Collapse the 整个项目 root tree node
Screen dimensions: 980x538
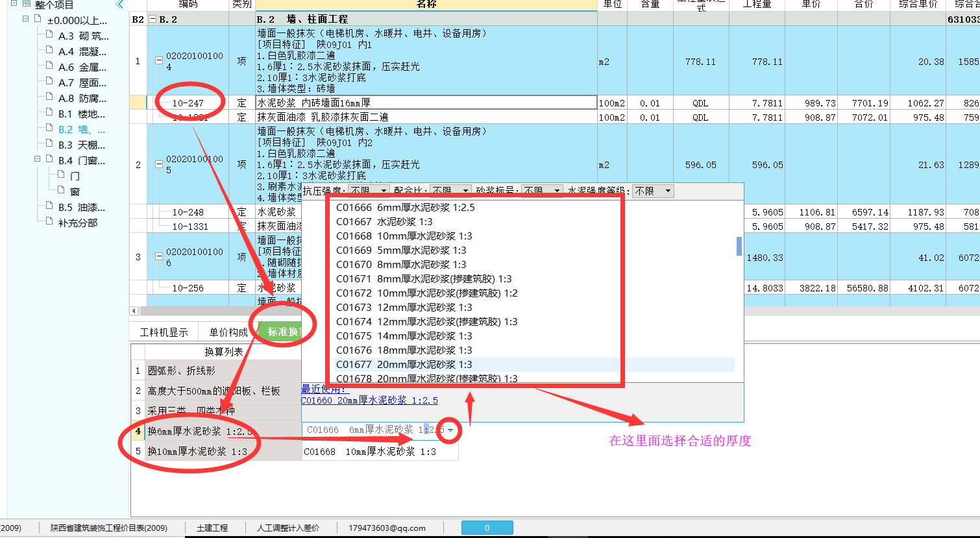point(14,4)
